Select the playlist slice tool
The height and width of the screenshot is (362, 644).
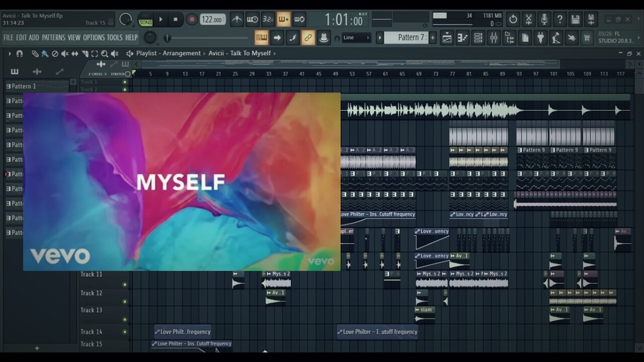[85, 53]
